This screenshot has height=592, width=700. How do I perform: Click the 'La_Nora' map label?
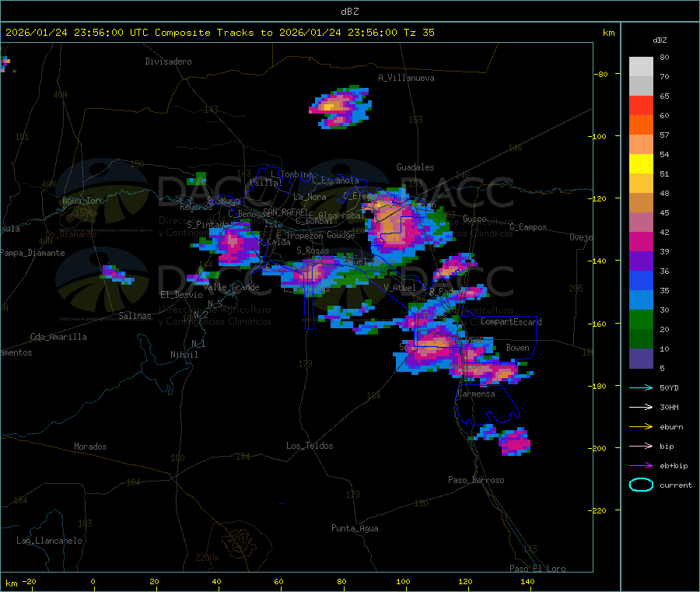tap(310, 197)
